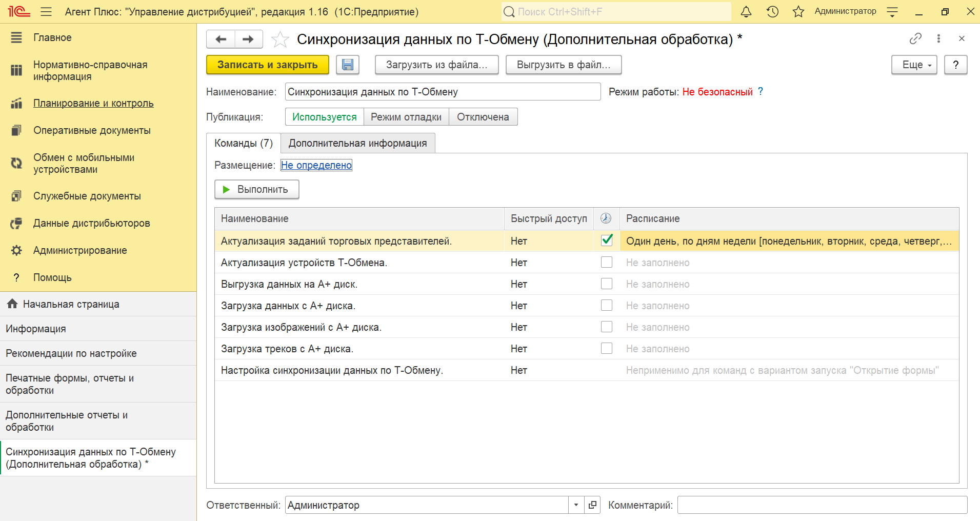Open Рекомендации по настройке panel item
Image resolution: width=980 pixels, height=521 pixels.
pos(98,353)
